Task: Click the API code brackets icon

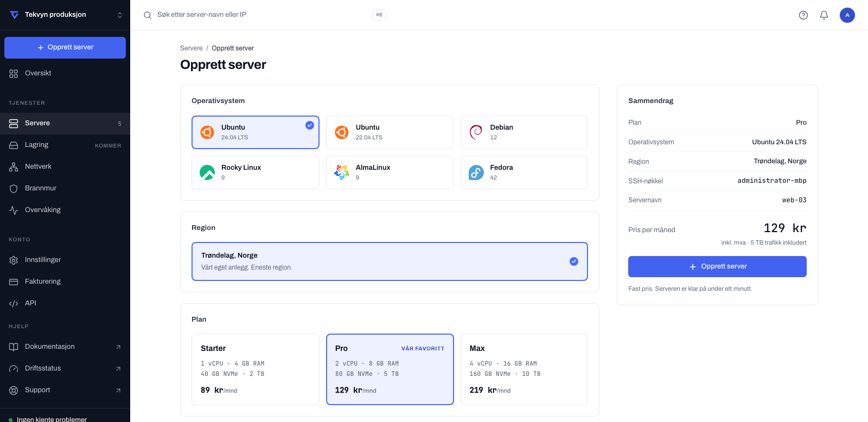Action: (14, 304)
